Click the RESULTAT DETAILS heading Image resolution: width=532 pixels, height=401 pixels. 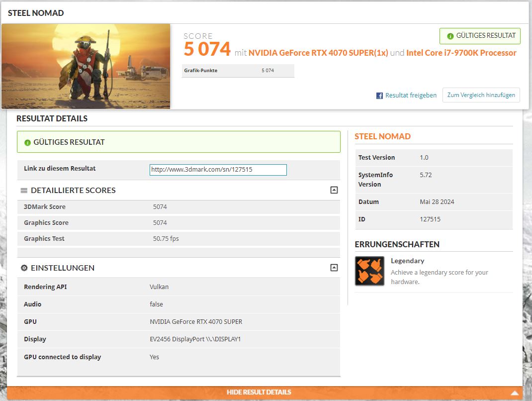(x=52, y=118)
